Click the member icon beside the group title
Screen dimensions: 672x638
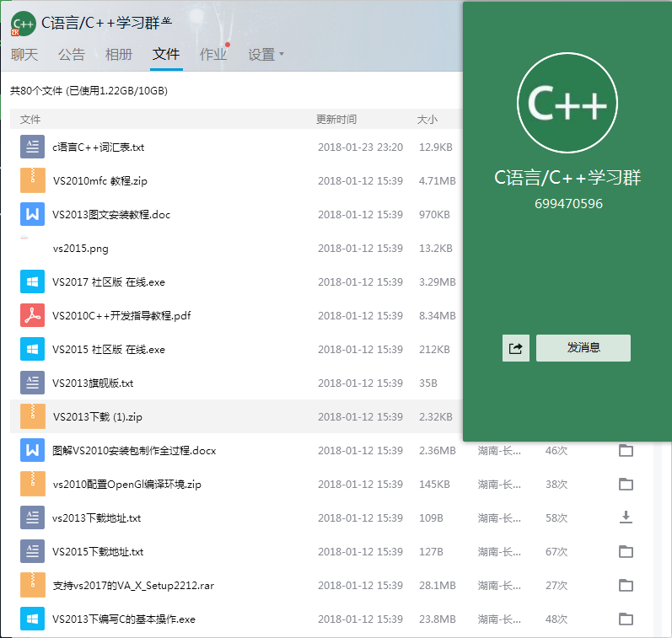pos(167,20)
